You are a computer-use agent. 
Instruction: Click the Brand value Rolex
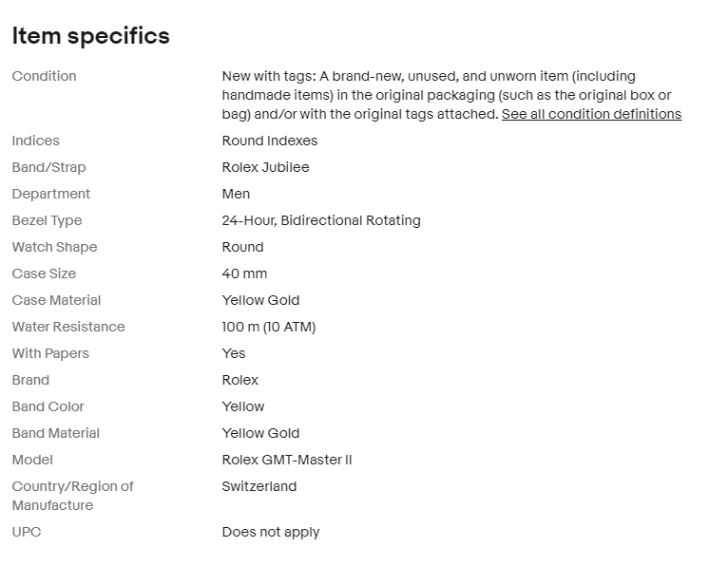pyautogui.click(x=240, y=380)
